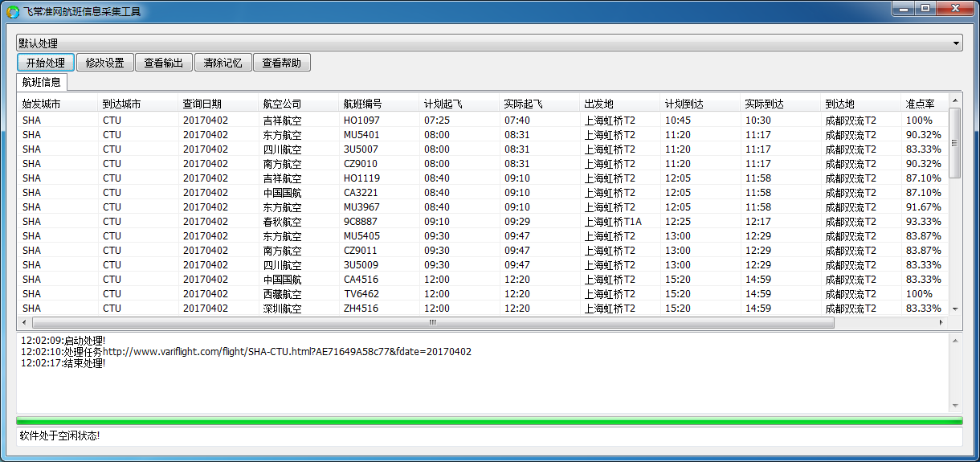
Task: Click the 12:02:17 结束处理 log line
Action: (63, 363)
